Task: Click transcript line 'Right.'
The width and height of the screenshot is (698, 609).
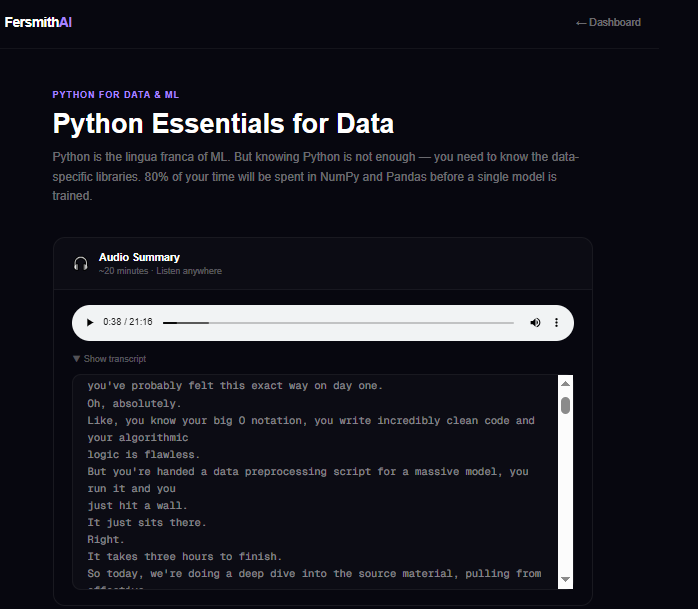Action: [x=106, y=540]
